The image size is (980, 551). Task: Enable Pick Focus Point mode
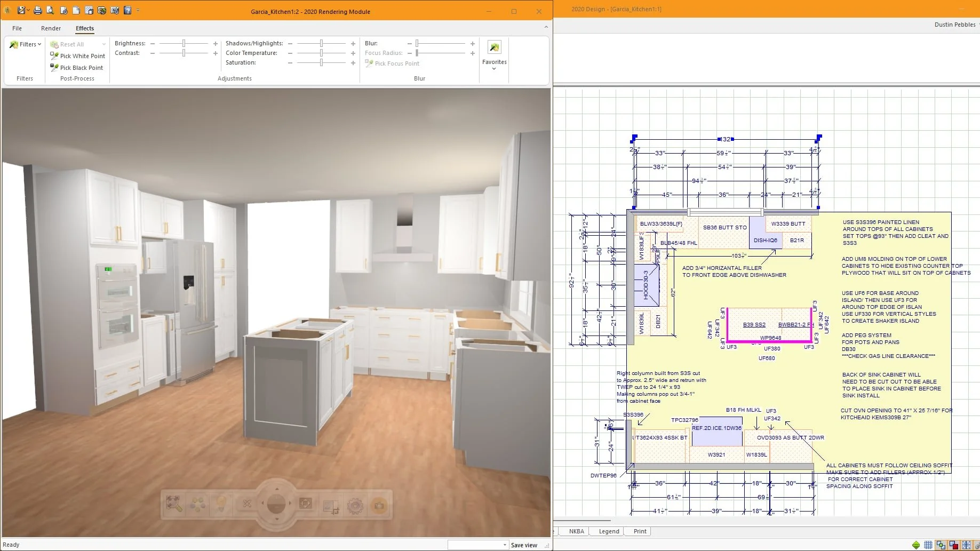(392, 63)
